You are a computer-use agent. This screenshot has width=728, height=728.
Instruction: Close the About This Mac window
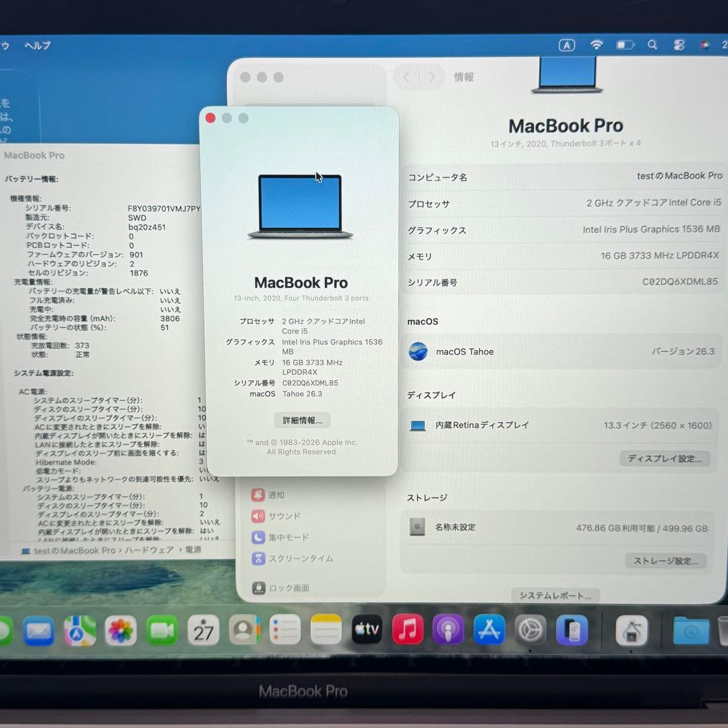pyautogui.click(x=210, y=118)
